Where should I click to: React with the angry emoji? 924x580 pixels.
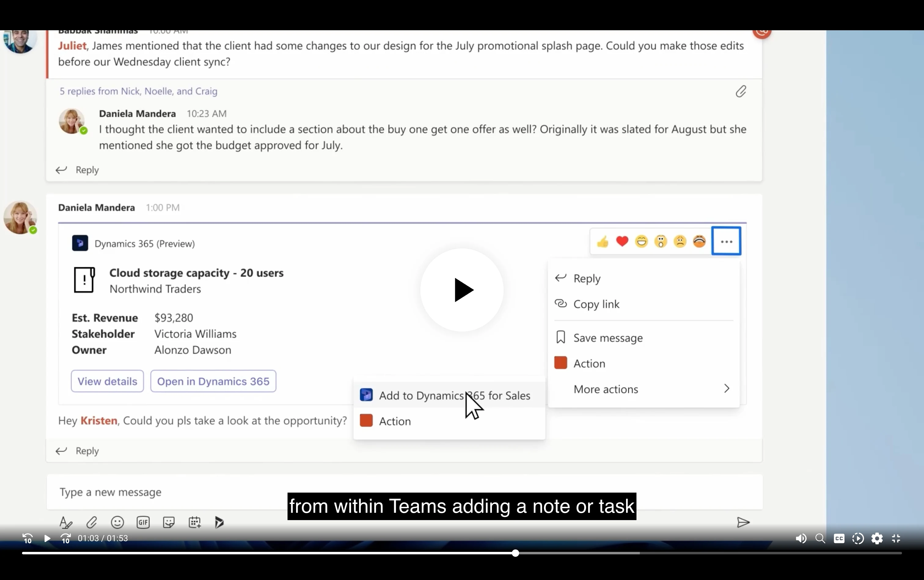click(x=700, y=242)
